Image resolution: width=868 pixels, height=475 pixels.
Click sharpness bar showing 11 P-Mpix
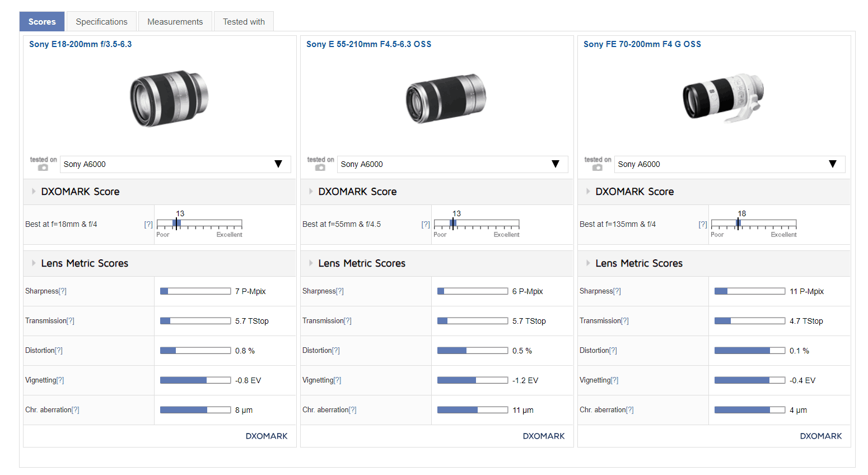pos(750,291)
